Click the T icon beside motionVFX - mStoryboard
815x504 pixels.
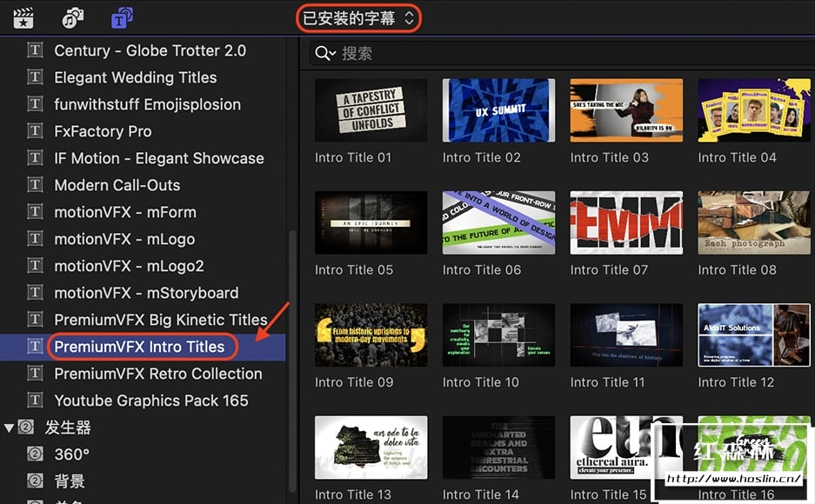coord(35,293)
